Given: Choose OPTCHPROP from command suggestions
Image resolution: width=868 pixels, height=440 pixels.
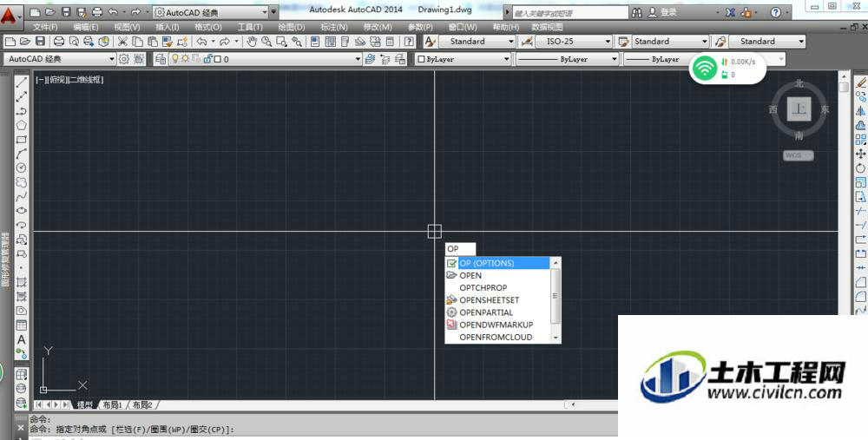Looking at the screenshot, I should (497, 288).
